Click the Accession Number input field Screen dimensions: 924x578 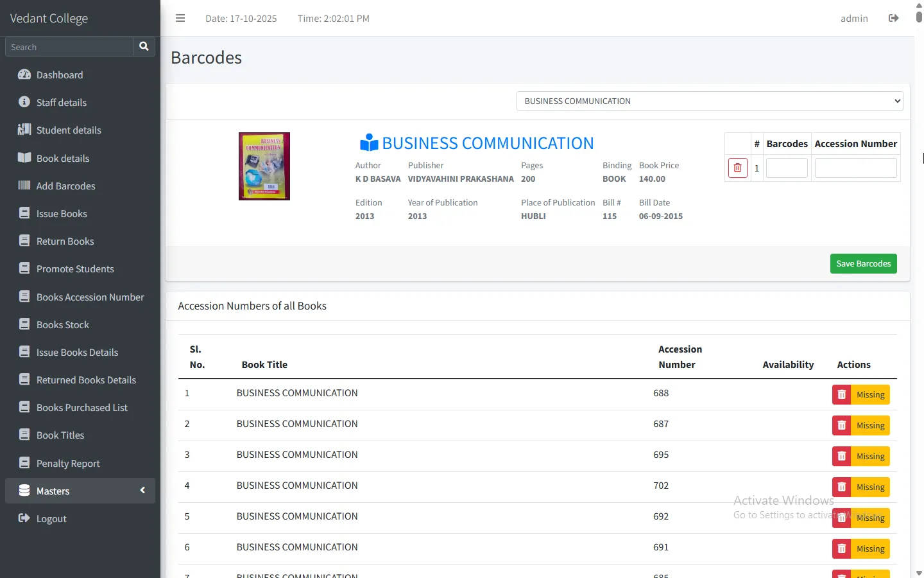pos(855,168)
